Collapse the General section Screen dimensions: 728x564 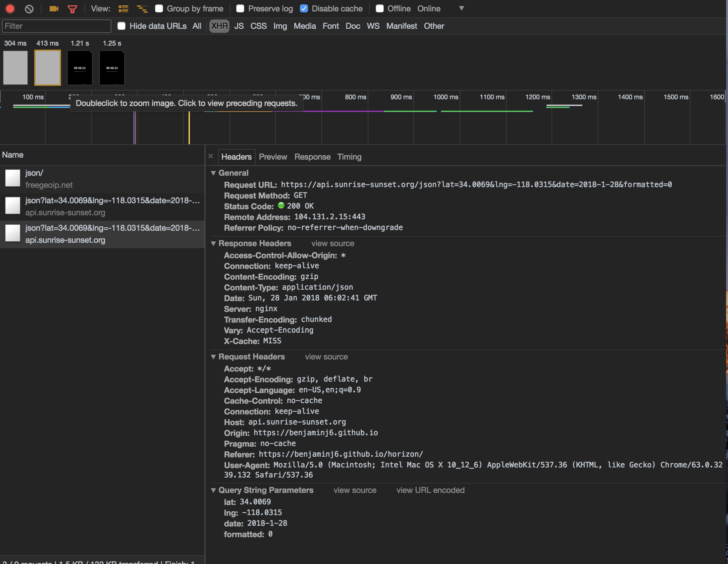tap(213, 173)
